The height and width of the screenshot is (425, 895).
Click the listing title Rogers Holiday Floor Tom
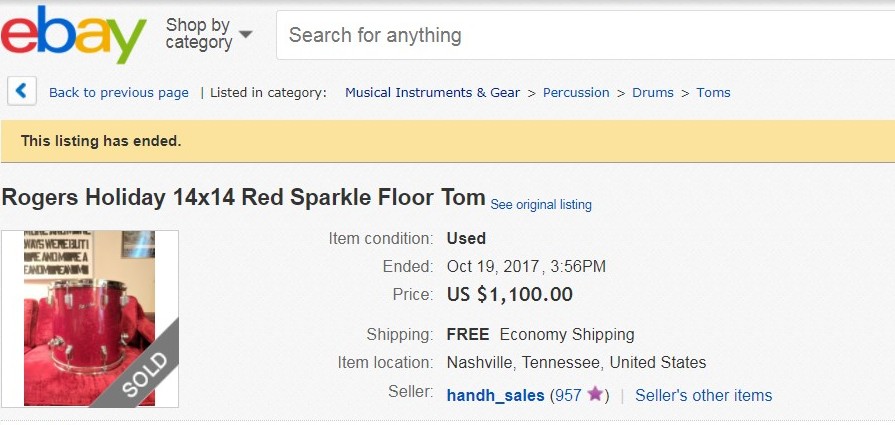pos(243,198)
